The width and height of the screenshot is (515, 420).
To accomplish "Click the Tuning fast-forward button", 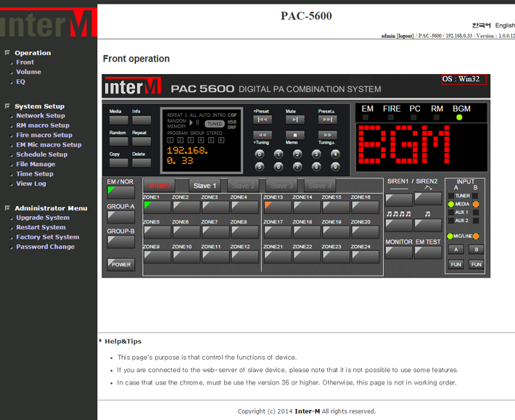I will 328,135.
